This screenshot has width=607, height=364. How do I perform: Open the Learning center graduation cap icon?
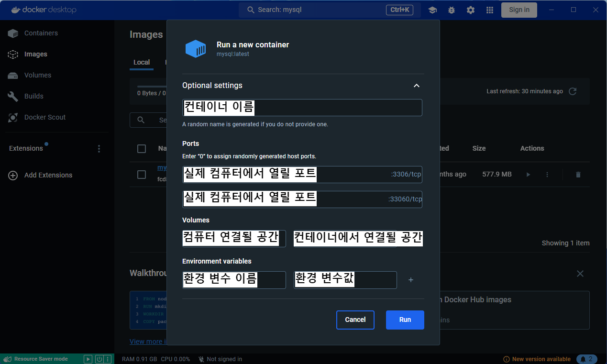coord(432,10)
